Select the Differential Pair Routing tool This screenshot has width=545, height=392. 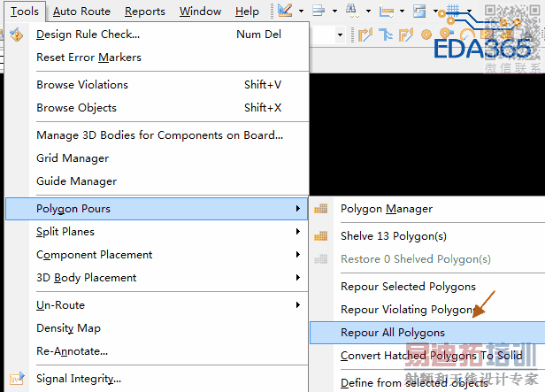pos(386,35)
